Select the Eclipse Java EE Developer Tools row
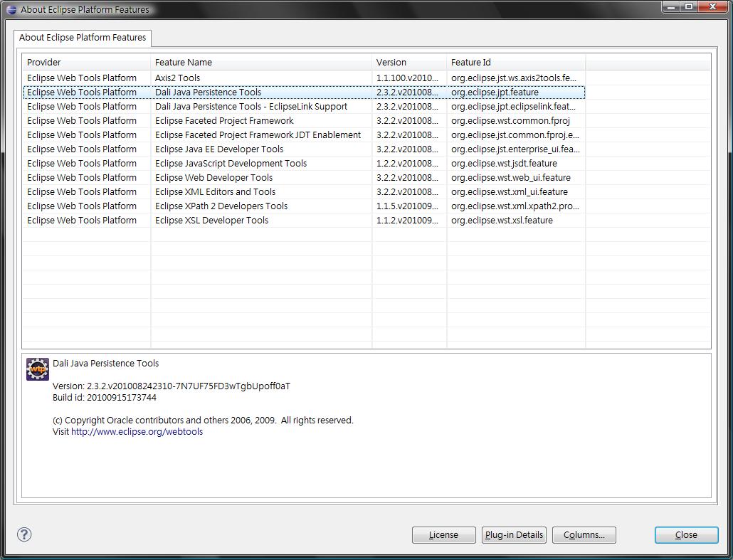Image resolution: width=733 pixels, height=560 pixels. pyautogui.click(x=304, y=149)
